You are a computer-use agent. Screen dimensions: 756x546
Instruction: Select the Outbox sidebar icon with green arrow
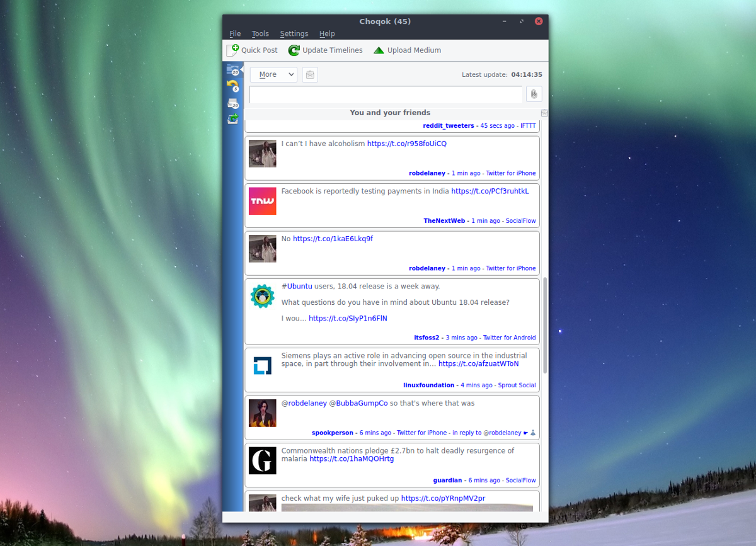click(232, 118)
